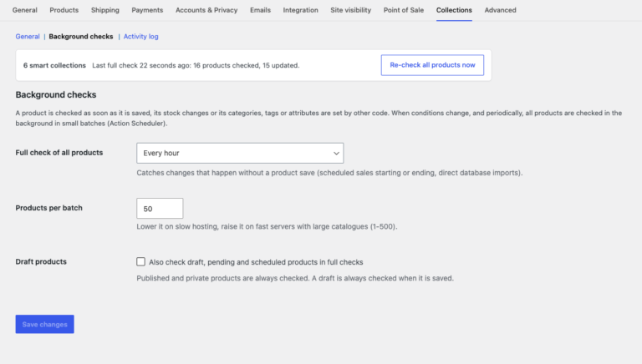Open Accounts & Privacy tab
Viewport: 642px width, 364px height.
206,10
